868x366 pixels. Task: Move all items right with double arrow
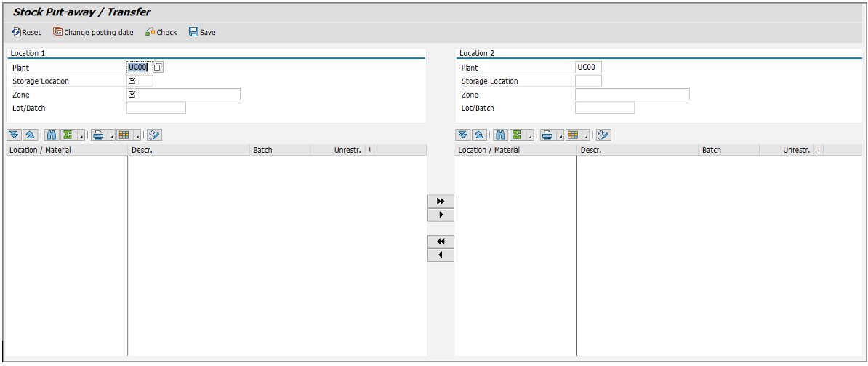pos(441,201)
